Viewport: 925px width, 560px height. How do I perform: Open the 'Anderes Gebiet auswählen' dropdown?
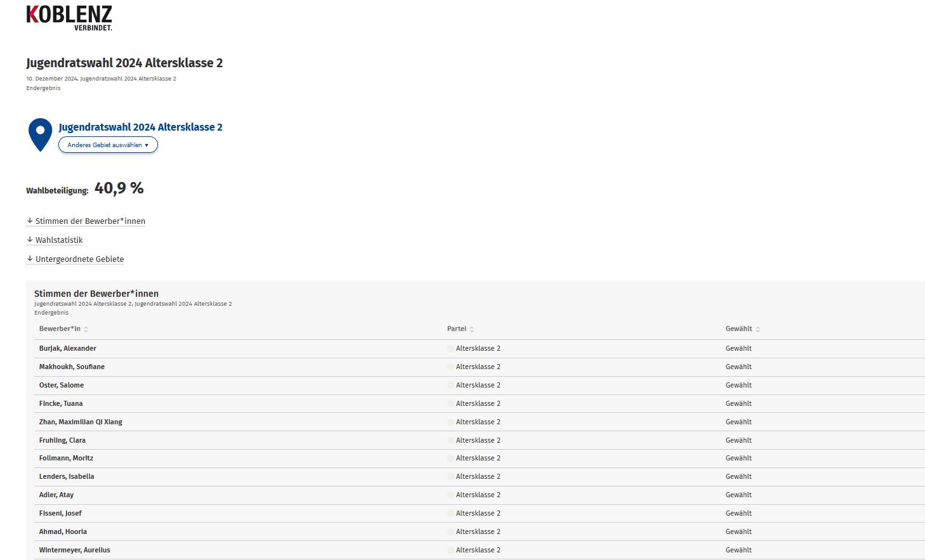(x=108, y=145)
